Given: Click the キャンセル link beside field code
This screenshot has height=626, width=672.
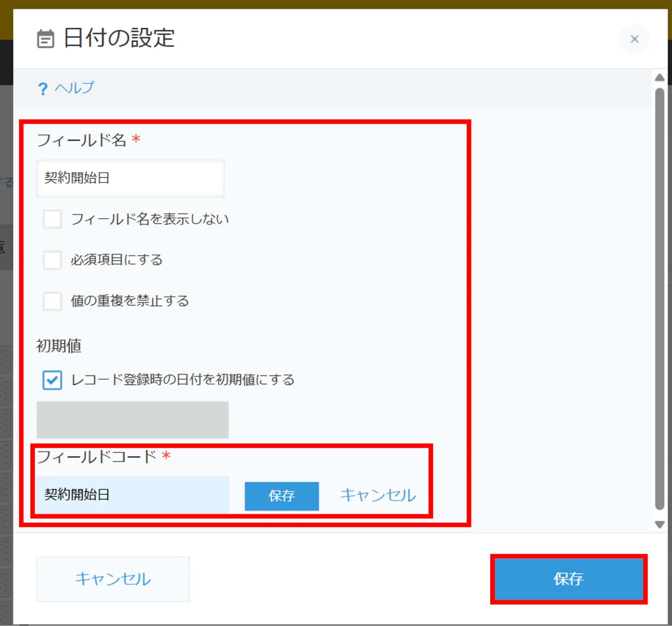Looking at the screenshot, I should pyautogui.click(x=378, y=496).
